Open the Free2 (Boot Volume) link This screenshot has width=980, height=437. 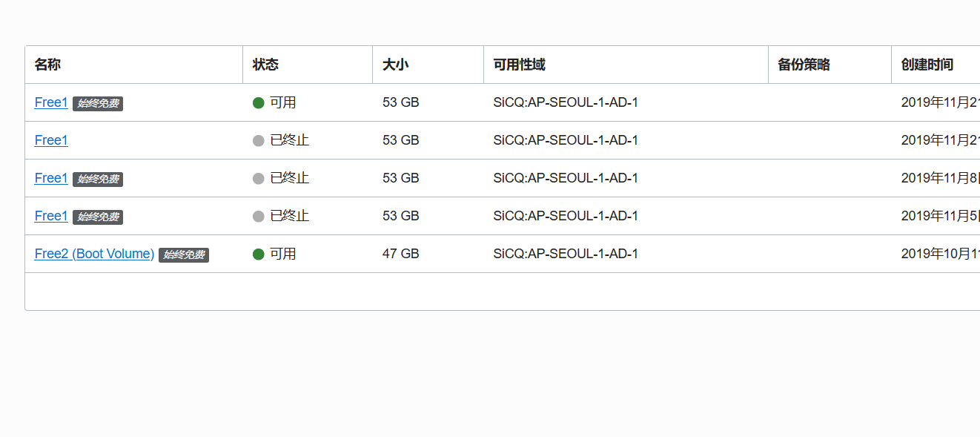[94, 254]
